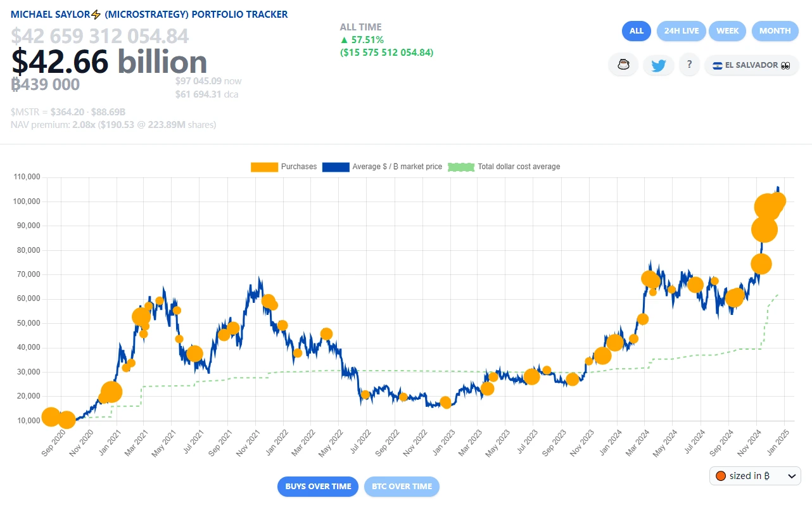
Task: Click the 'Sep 2020' x-axis label
Action: coord(54,444)
